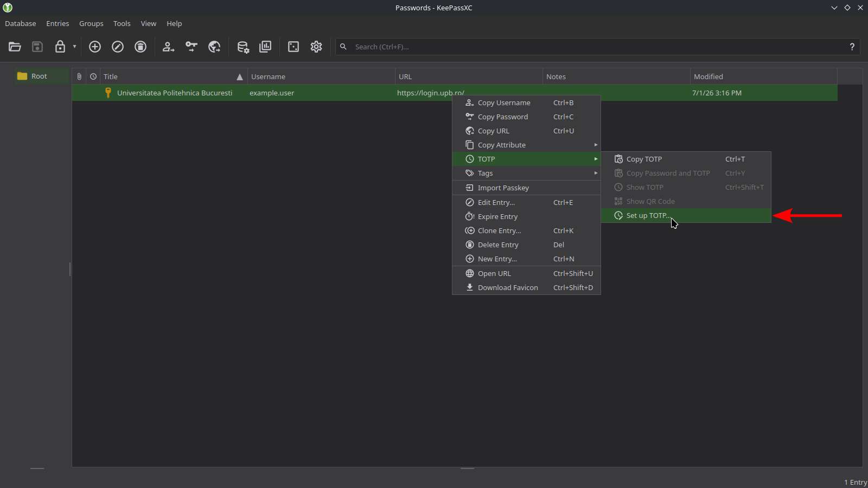Image resolution: width=868 pixels, height=488 pixels.
Task: Close the KeePassXC window
Action: click(860, 8)
